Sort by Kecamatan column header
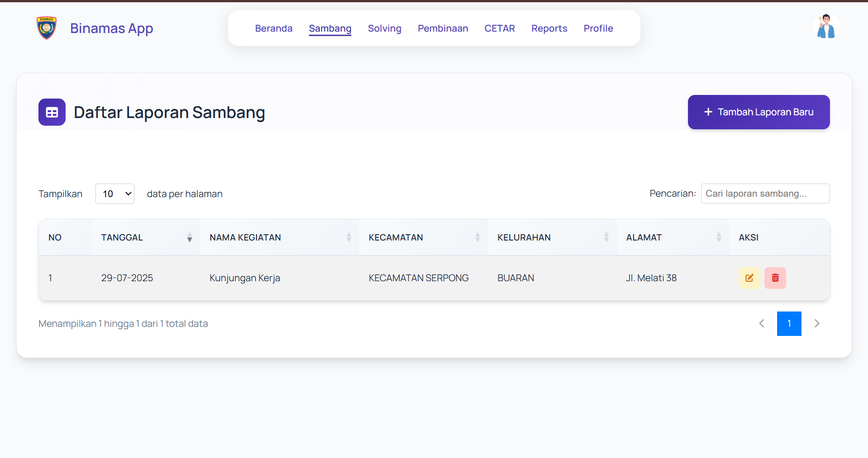 (424, 237)
